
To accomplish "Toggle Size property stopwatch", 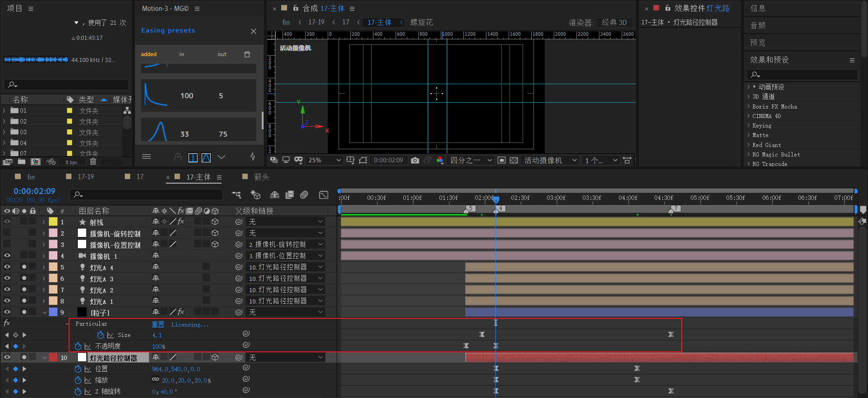I will 100,335.
